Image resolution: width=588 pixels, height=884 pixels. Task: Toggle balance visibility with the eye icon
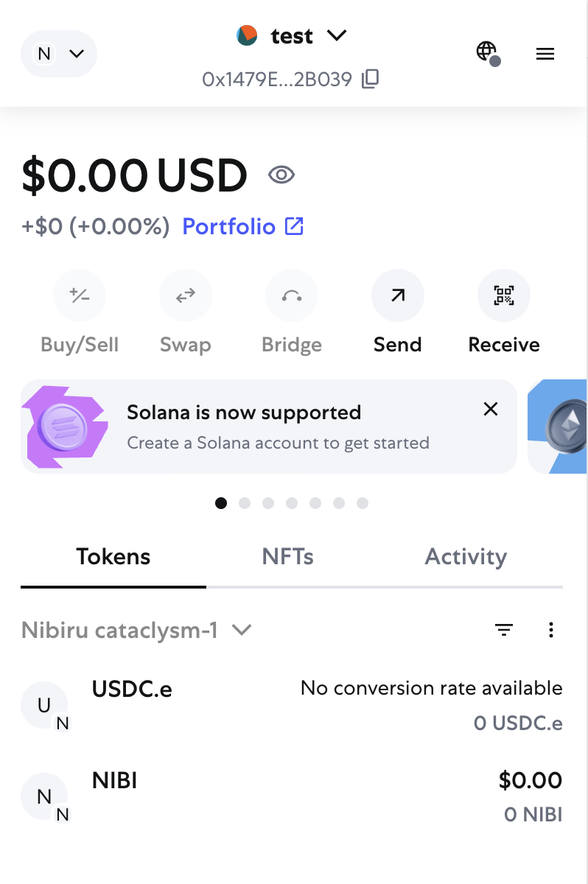pyautogui.click(x=281, y=175)
